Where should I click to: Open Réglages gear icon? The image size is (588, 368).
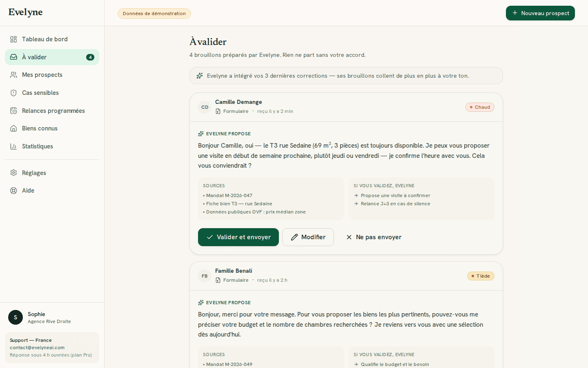point(13,173)
